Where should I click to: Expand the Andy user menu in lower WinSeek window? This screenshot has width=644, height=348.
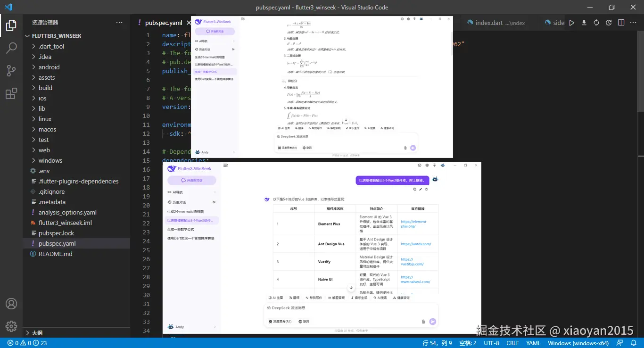pos(192,327)
